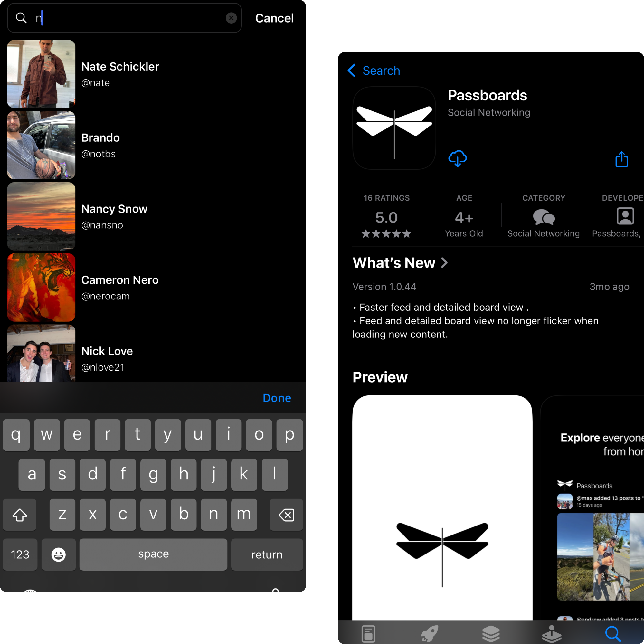
Task: Tap the search magnifier icon in field
Action: pos(21,18)
